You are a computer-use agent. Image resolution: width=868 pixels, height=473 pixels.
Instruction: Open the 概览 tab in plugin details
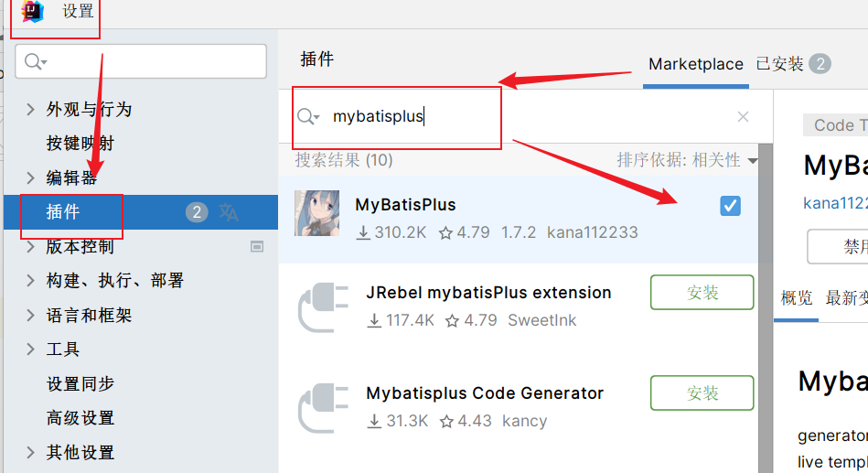point(796,298)
